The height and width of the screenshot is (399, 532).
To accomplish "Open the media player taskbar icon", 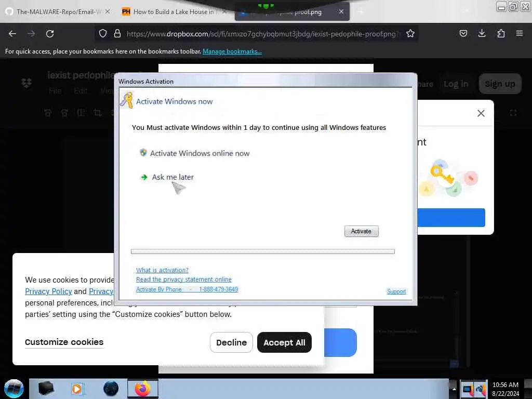I will (77, 389).
